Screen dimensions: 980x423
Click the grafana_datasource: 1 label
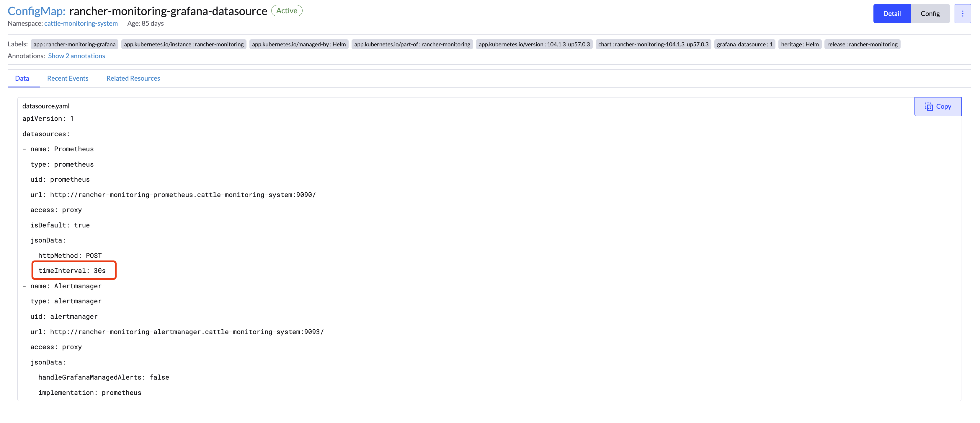(744, 45)
